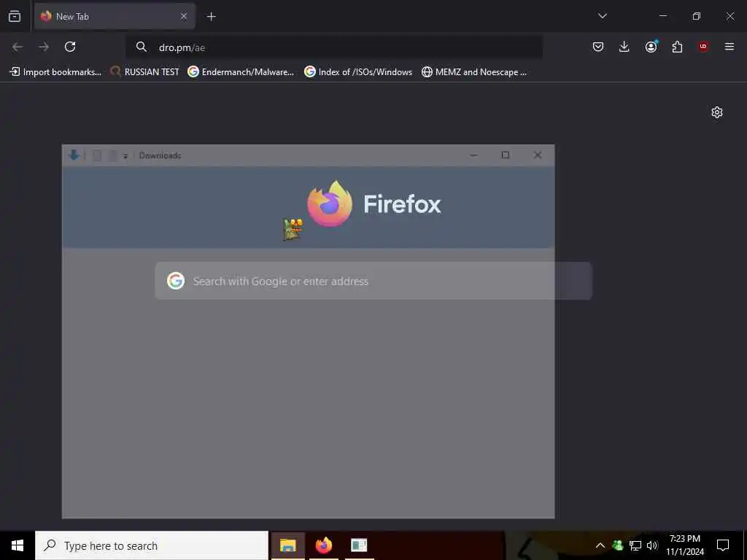
Task: Open the RUSSIAN TEST bookmark
Action: tap(144, 72)
